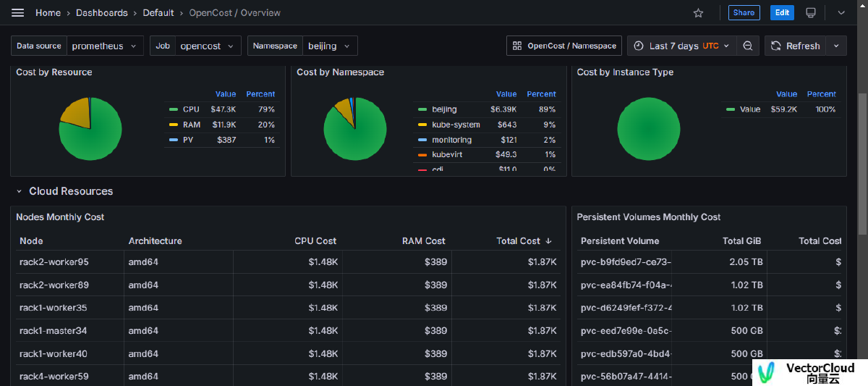Sort Cost by Namespace legend by Value
This screenshot has width=868, height=386.
click(x=506, y=94)
